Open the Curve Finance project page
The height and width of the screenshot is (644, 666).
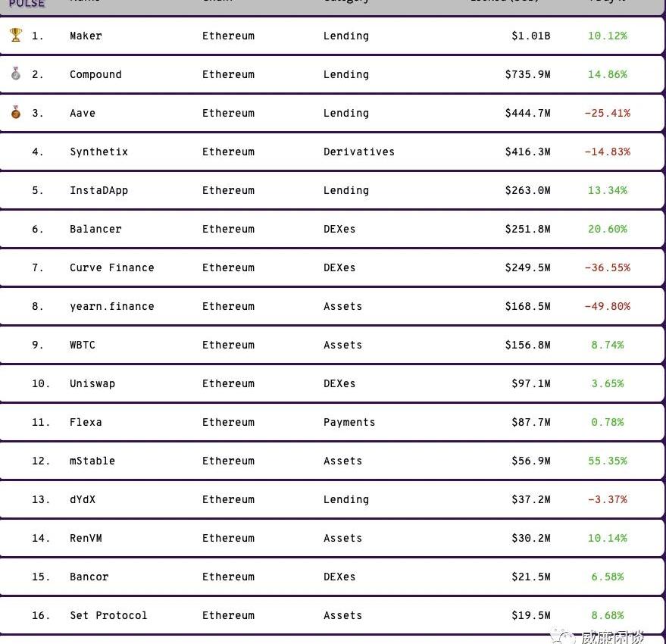coord(111,267)
